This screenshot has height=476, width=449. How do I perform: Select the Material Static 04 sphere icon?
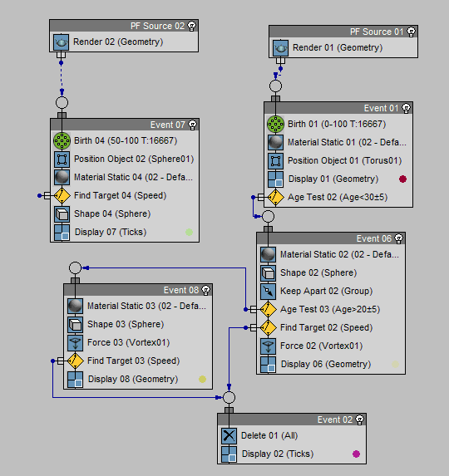(x=62, y=177)
